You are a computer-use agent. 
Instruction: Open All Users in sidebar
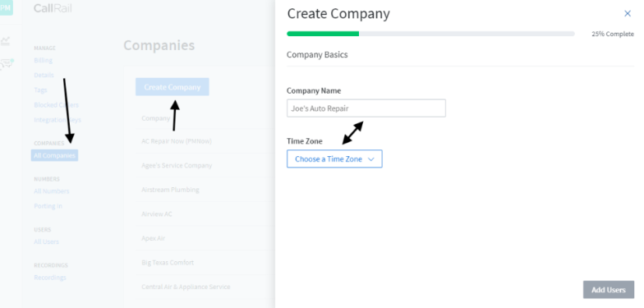tap(46, 241)
